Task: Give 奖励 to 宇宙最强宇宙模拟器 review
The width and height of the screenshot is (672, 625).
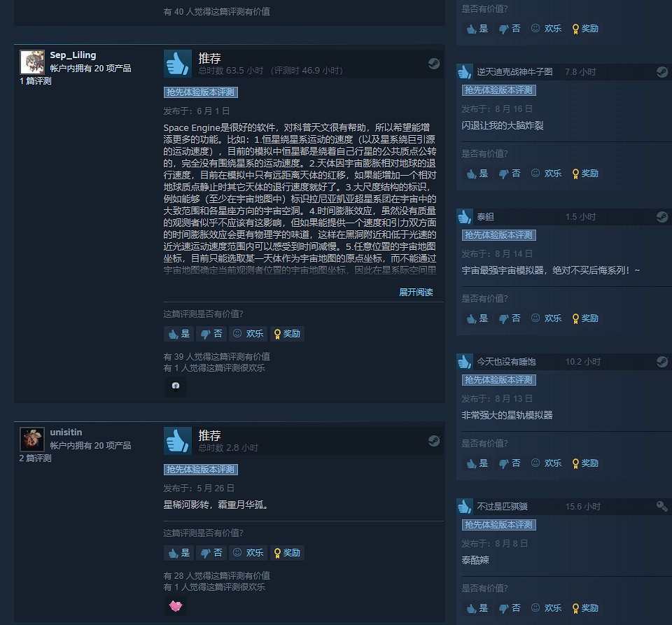Action: tap(585, 318)
